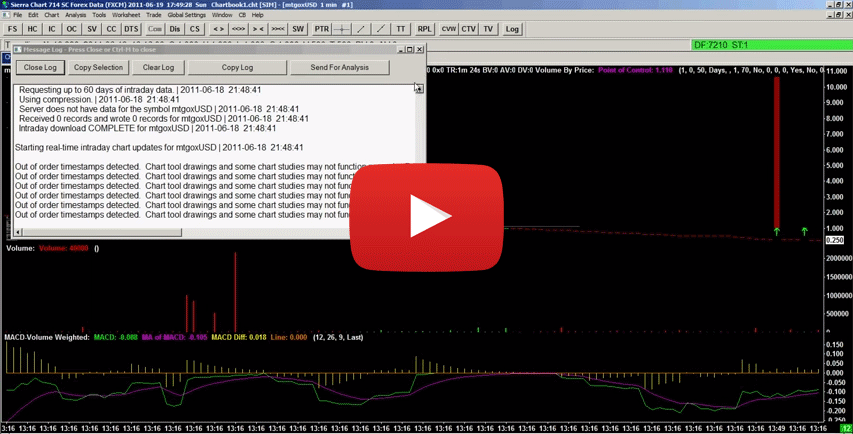Screen dimensions: 853x434
Task: Click the CS toolbar button
Action: [194, 29]
